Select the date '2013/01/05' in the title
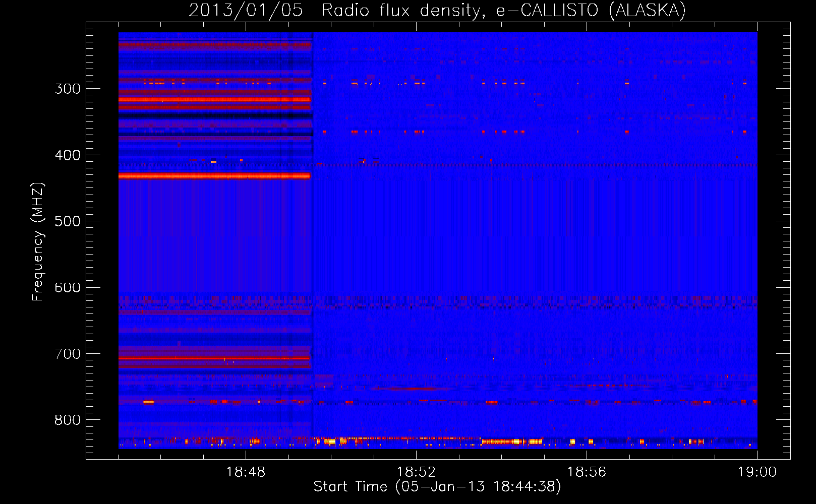This screenshot has width=816, height=504. point(246,10)
